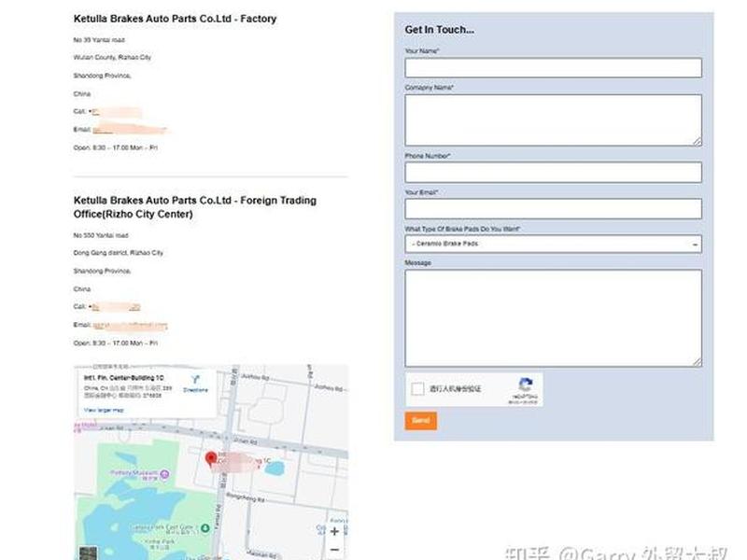
Task: Focus the Your Email input field
Action: coord(553,208)
